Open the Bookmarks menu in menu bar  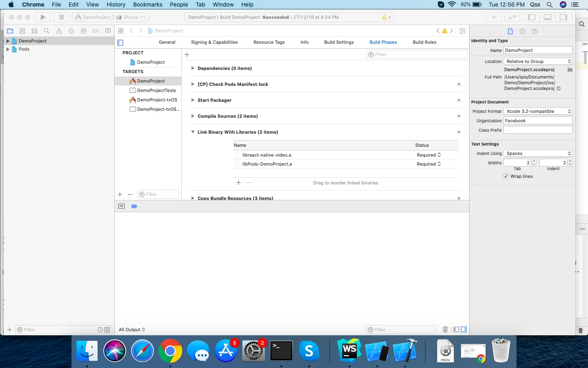[x=148, y=4]
